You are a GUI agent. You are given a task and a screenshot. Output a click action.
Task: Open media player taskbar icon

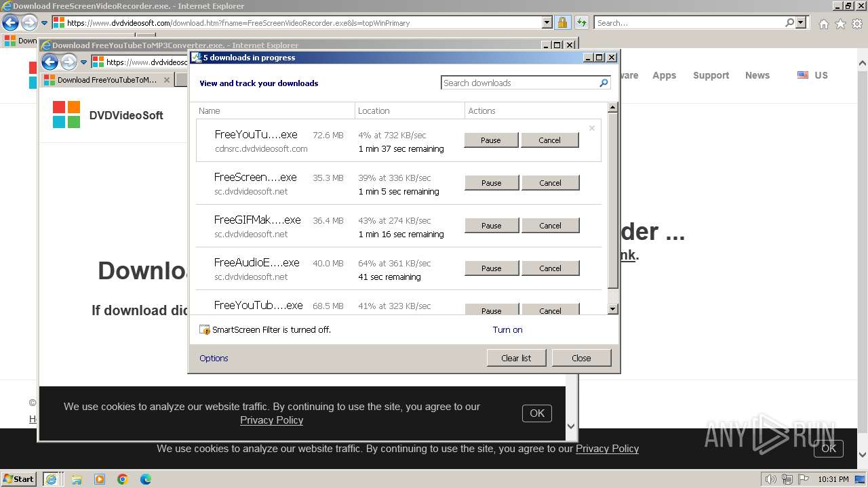tap(100, 479)
